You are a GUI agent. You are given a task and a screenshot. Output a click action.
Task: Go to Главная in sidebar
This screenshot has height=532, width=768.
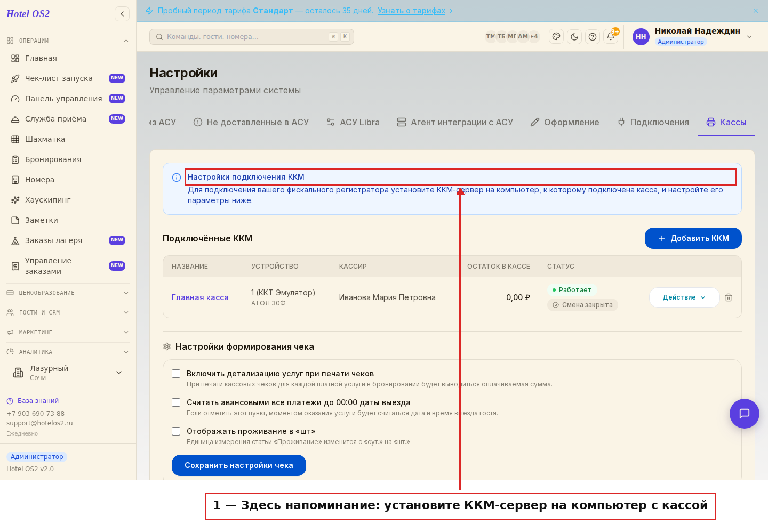[x=68, y=58]
